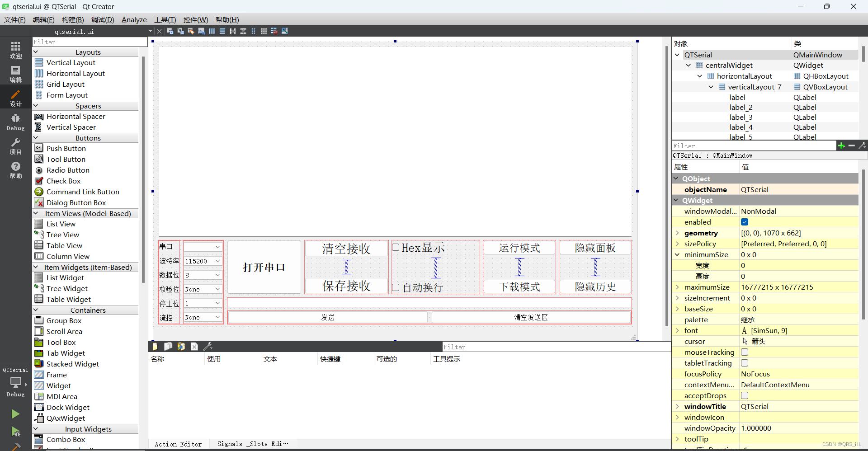
Task: Close the qtserial.ui document
Action: [159, 31]
